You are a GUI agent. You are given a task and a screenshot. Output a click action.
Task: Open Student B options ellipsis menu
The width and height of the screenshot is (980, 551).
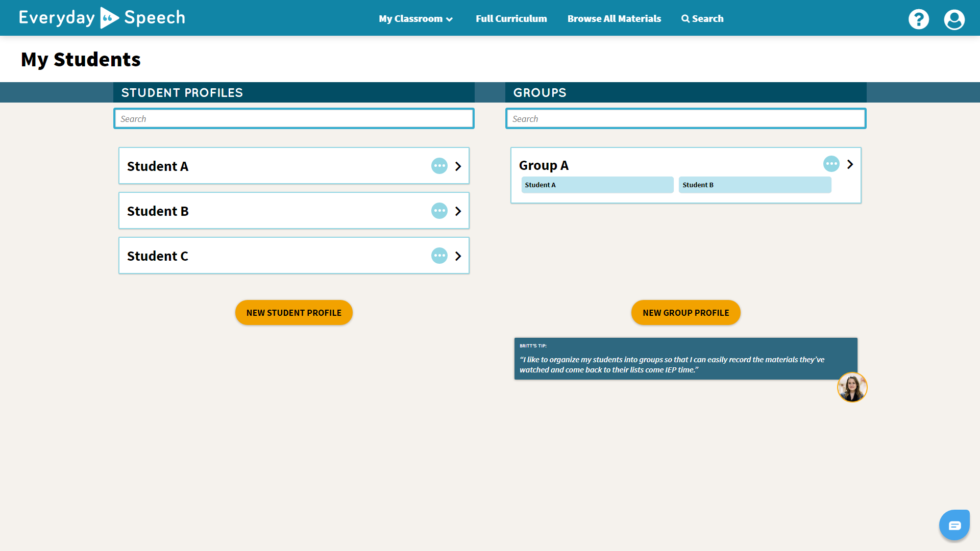[439, 211]
